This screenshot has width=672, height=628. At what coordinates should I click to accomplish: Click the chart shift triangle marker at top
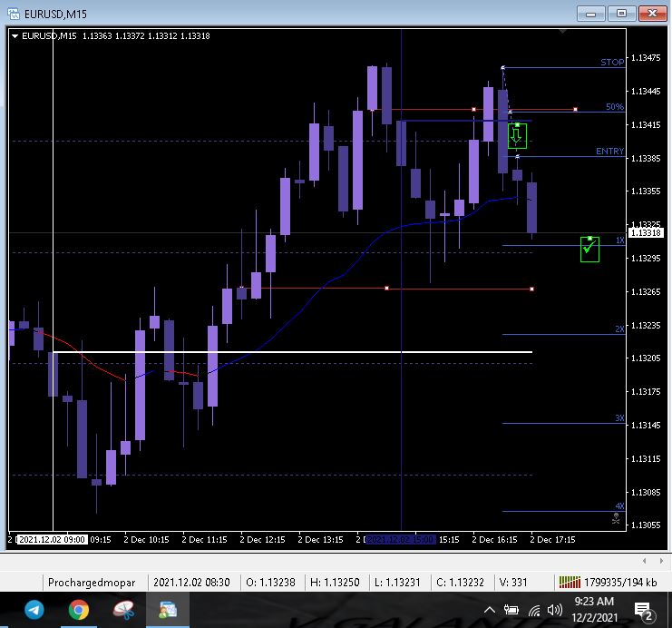(562, 32)
